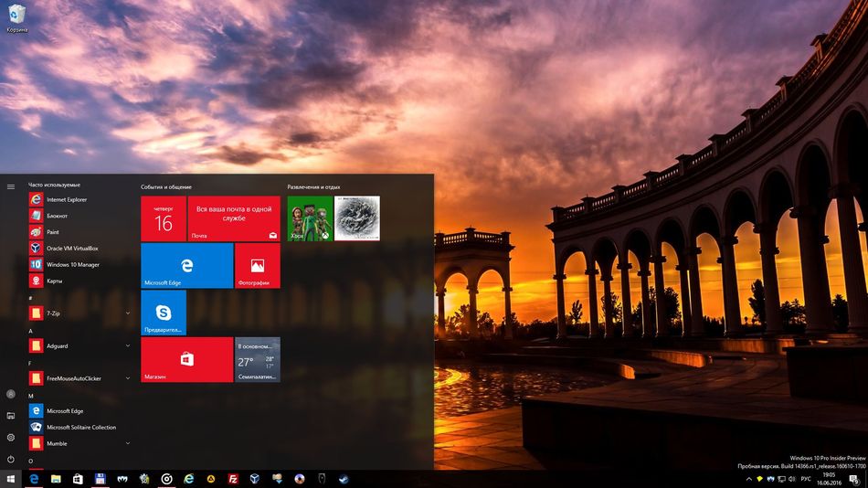Show hidden tray icons chevron
Image resolution: width=868 pixels, height=488 pixels.
[x=749, y=479]
